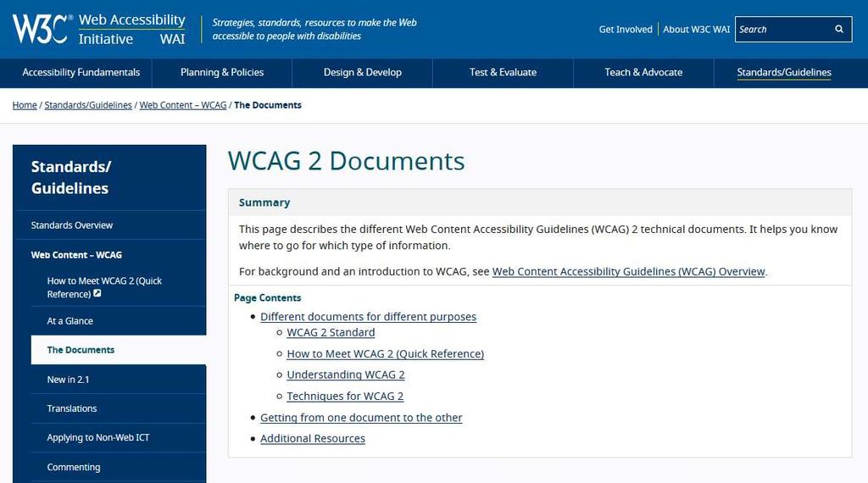Jump to Getting from one document to the other
The image size is (868, 483).
pyautogui.click(x=361, y=418)
